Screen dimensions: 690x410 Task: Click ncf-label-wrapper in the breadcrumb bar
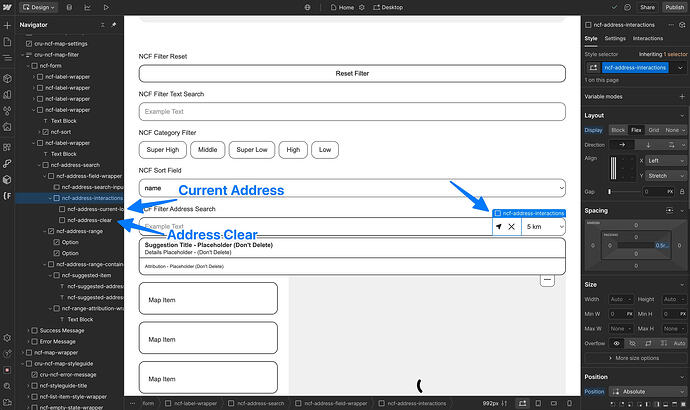coord(191,403)
